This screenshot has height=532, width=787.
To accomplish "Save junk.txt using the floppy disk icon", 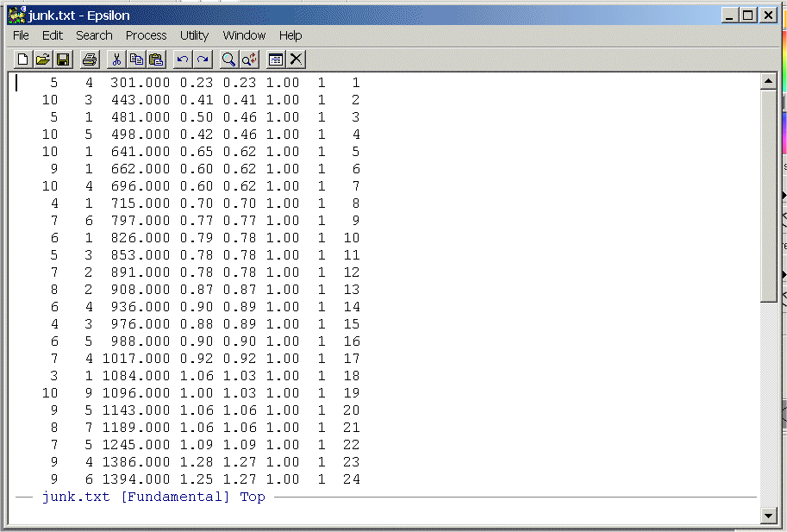I will click(63, 59).
